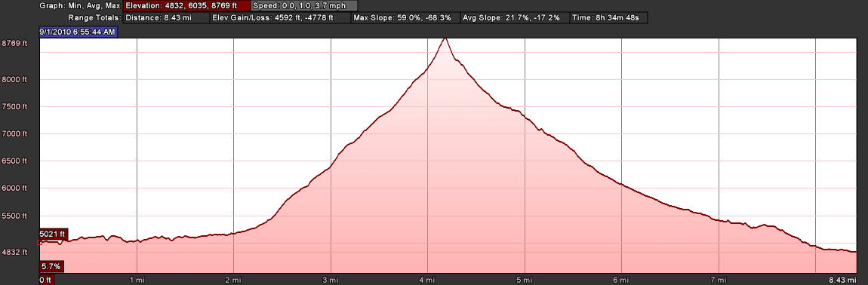The image size is (868, 285).
Task: Click the 5021 ft cursor elevation tag
Action: coord(53,234)
